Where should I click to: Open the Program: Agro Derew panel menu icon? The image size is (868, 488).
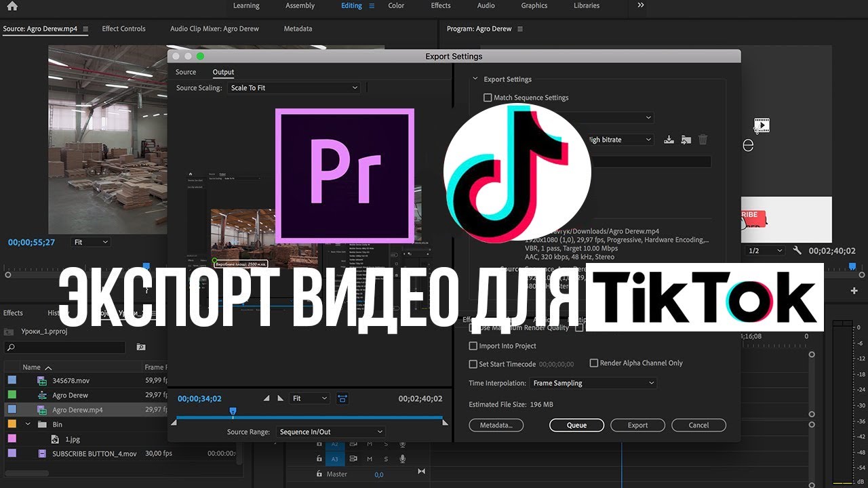click(520, 29)
